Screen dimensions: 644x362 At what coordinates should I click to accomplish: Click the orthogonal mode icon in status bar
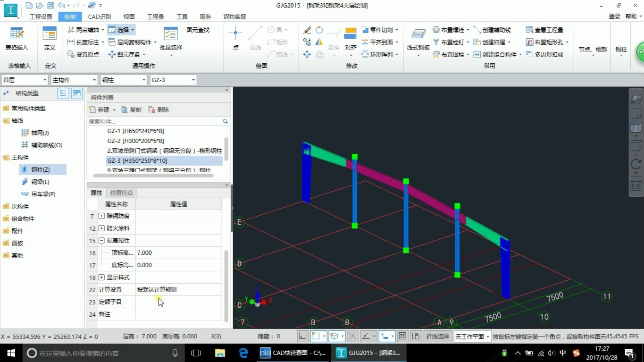[302, 336]
